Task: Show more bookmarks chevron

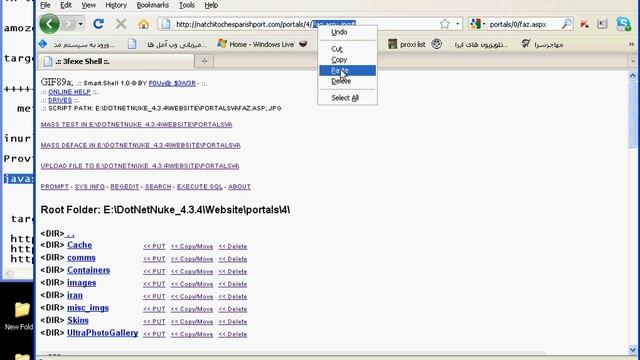Action: point(631,44)
